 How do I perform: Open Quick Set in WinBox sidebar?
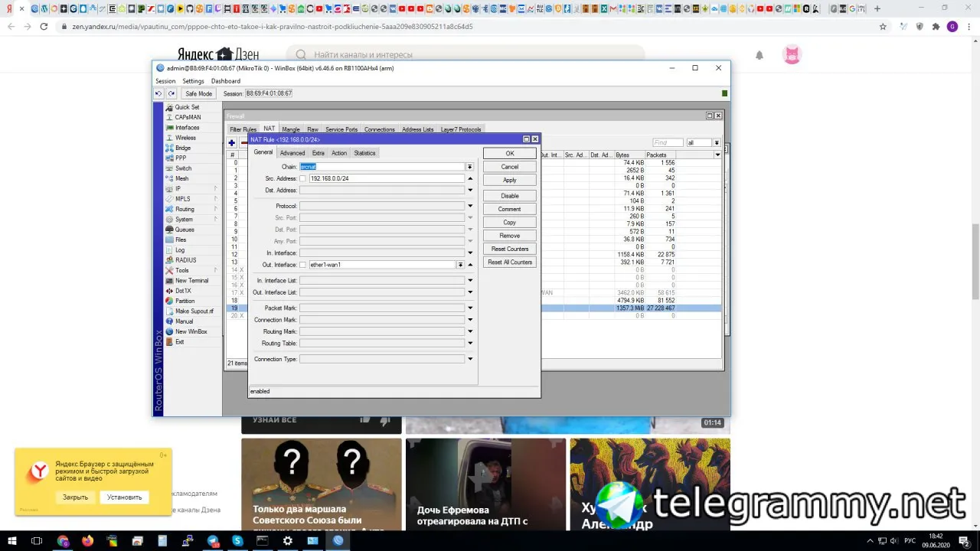coord(187,107)
